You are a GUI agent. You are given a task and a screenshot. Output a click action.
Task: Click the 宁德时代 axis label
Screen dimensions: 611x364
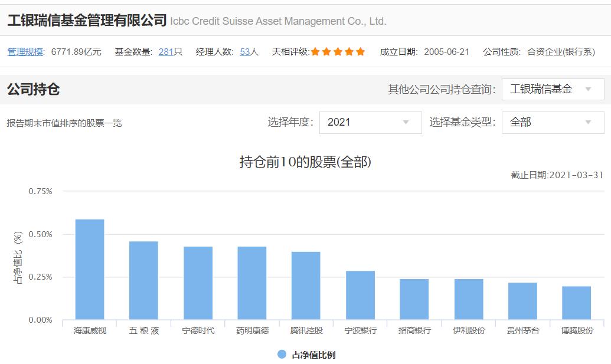pos(198,330)
